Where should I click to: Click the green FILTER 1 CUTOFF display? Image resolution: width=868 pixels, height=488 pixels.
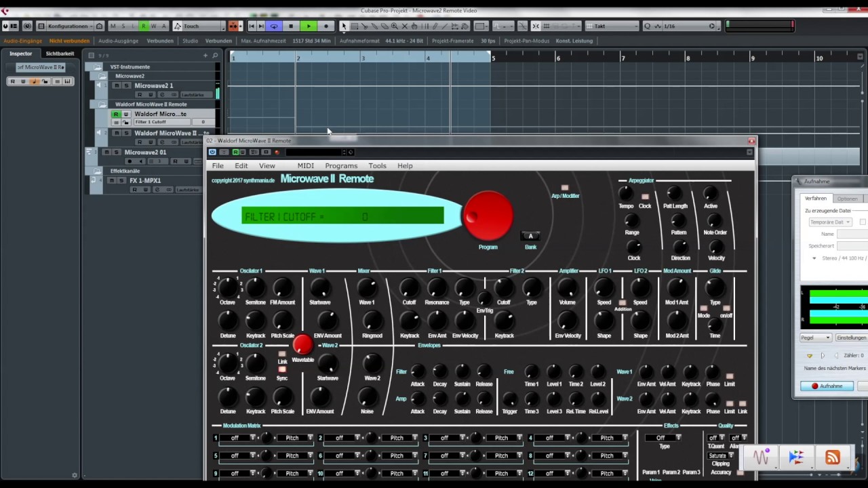343,217
